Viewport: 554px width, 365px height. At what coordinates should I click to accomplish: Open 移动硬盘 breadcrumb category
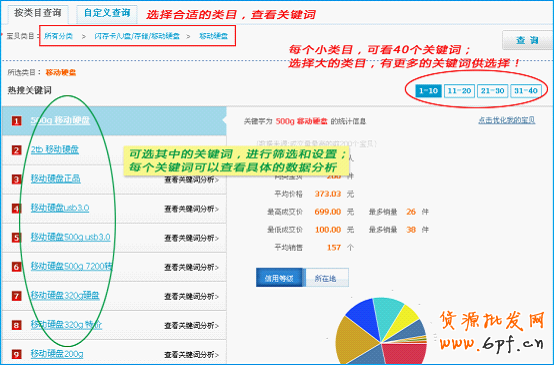click(x=213, y=36)
